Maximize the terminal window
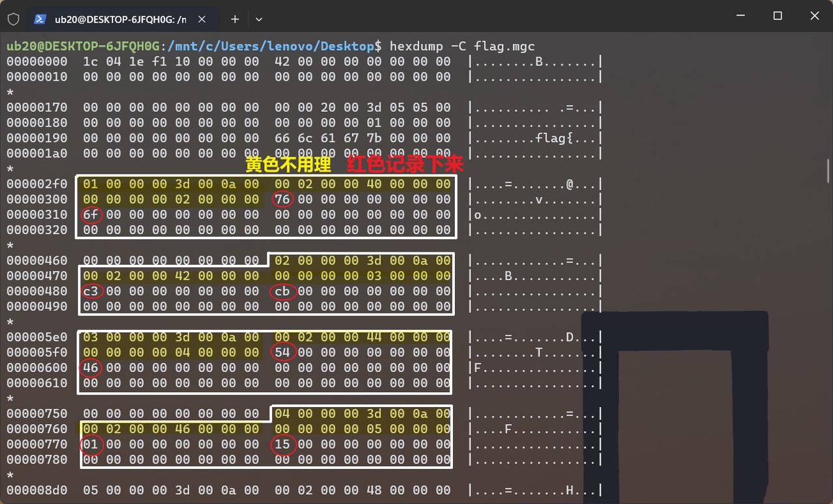This screenshot has height=504, width=833. (x=778, y=16)
